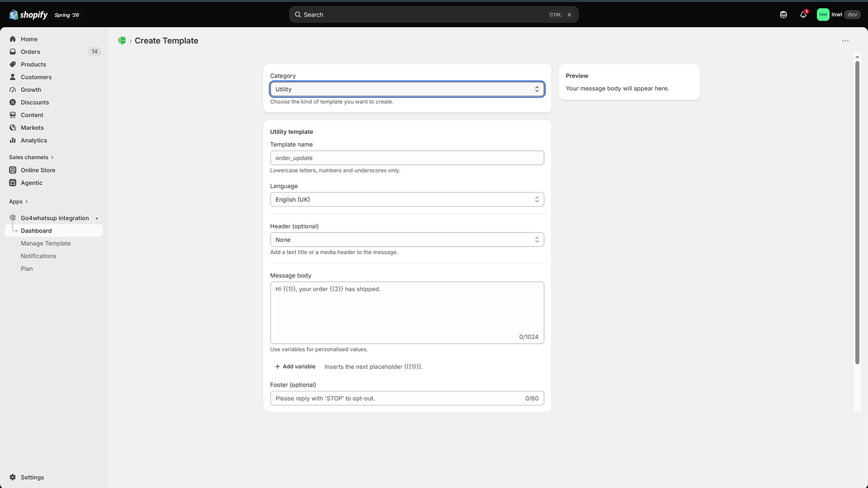868x488 pixels.
Task: Open the Language dropdown showing English (UK)
Action: [407, 200]
